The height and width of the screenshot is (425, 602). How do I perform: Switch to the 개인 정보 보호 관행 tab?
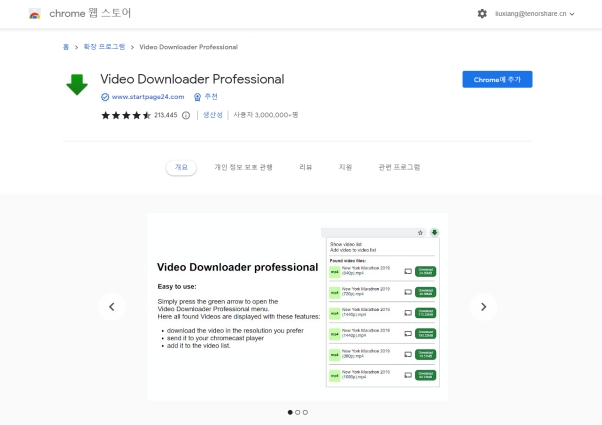pos(243,167)
